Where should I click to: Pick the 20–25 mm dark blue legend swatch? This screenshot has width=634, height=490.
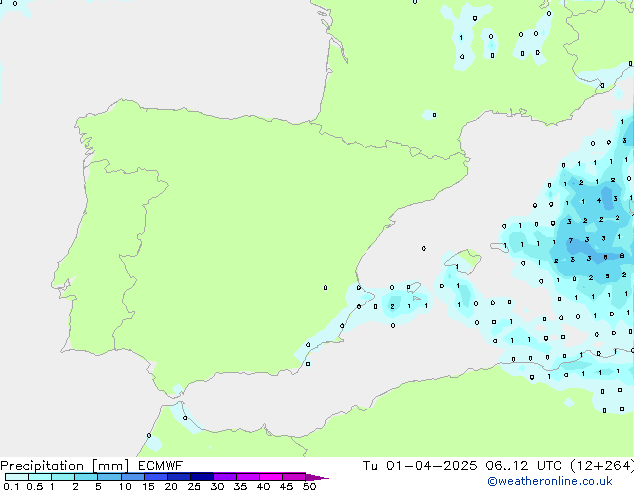tap(179, 477)
